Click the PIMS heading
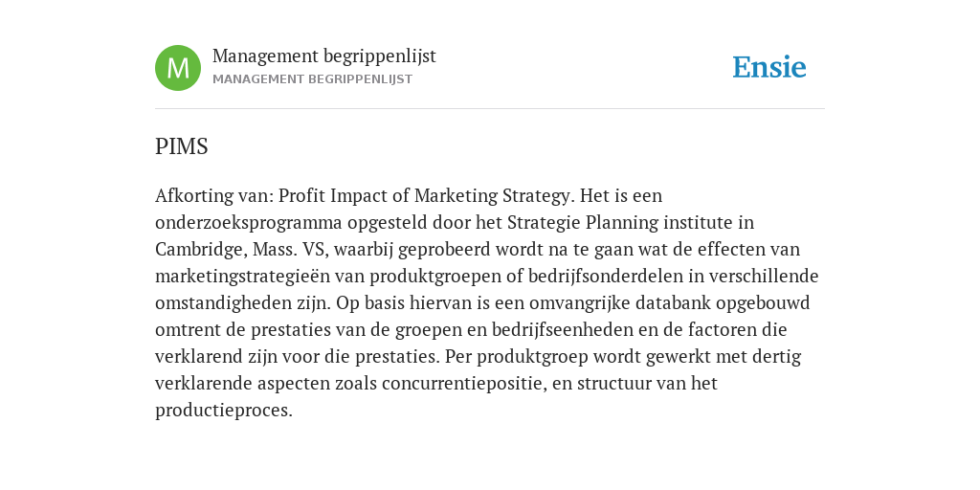Screen dimensions: 980x490 [181, 146]
